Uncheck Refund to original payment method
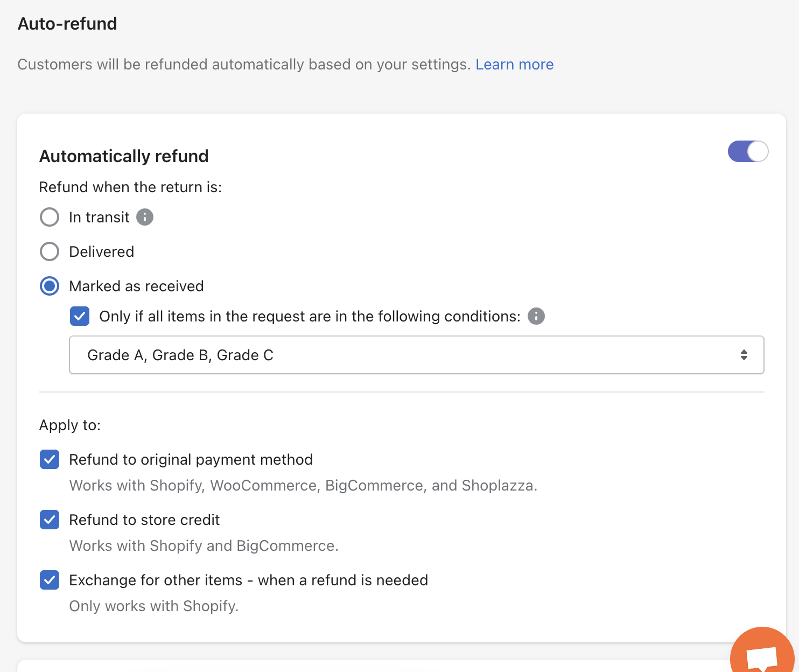The image size is (799, 672). (50, 459)
